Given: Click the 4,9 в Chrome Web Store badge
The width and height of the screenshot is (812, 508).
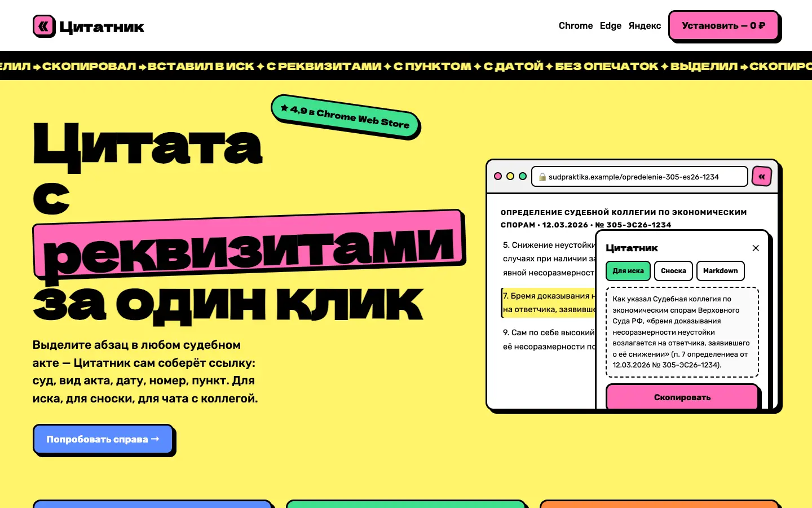Looking at the screenshot, I should point(345,116).
